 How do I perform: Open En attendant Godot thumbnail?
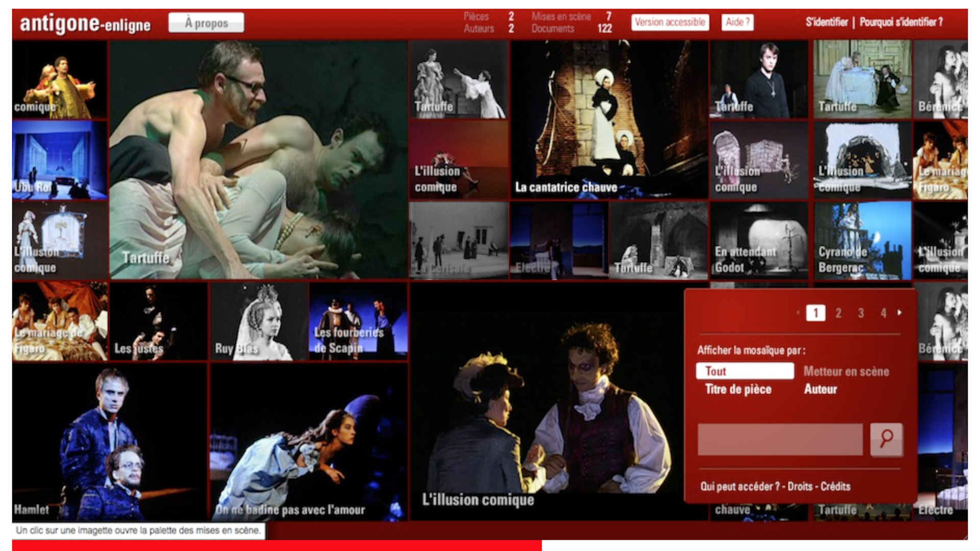tap(759, 241)
